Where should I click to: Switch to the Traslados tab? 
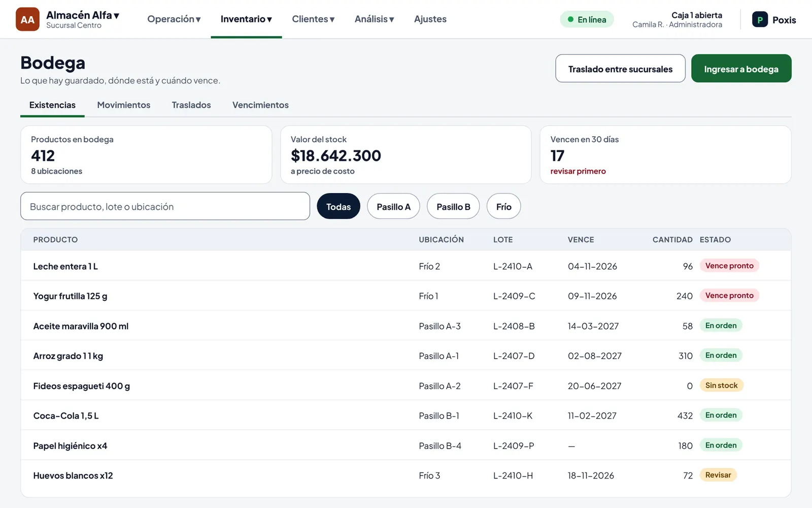point(191,105)
